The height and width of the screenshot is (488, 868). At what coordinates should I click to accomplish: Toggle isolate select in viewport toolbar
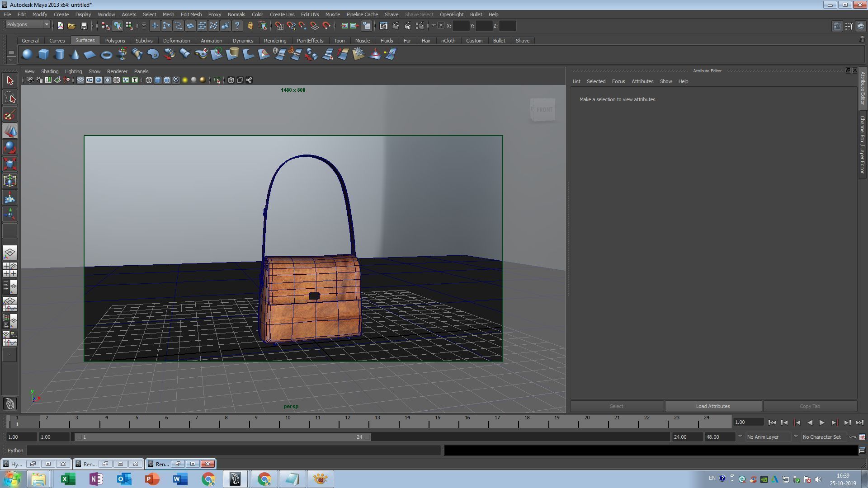pyautogui.click(x=217, y=80)
